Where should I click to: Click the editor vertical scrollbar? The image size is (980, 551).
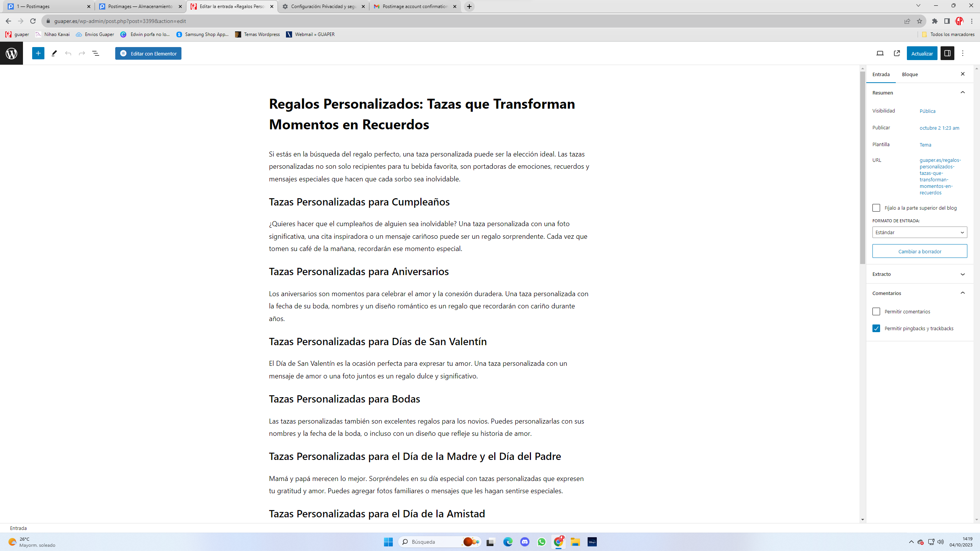point(862,168)
